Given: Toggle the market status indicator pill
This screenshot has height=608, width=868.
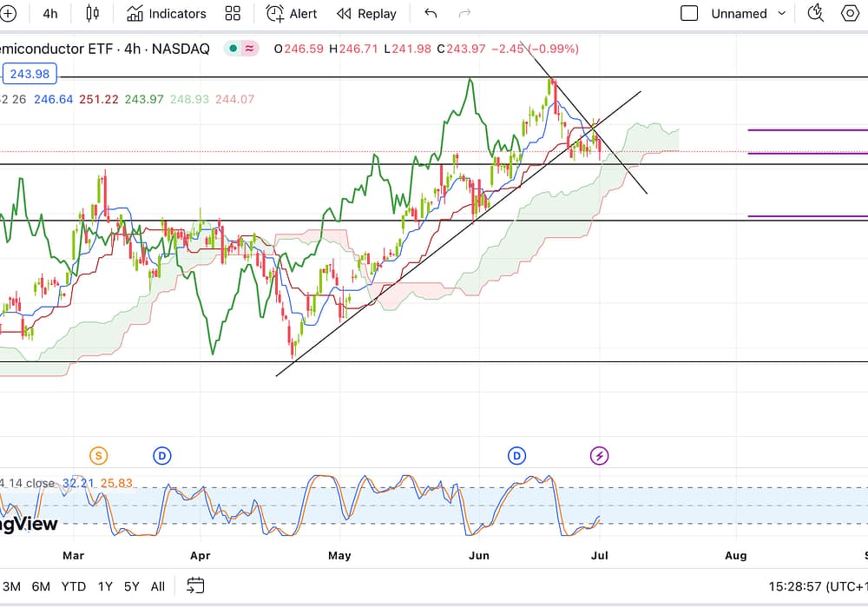Looking at the screenshot, I should pyautogui.click(x=240, y=49).
